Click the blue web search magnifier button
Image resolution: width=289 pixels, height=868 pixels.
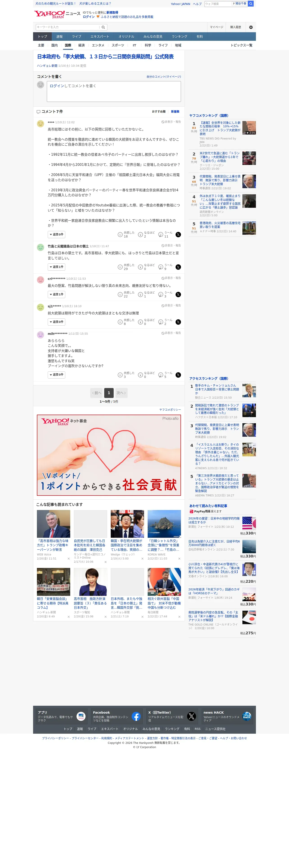click(251, 4)
